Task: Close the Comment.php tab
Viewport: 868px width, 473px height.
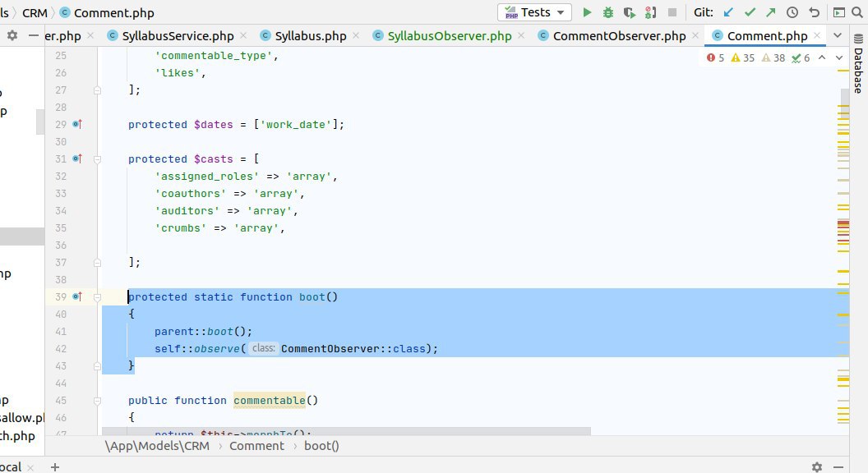Action: (x=817, y=35)
